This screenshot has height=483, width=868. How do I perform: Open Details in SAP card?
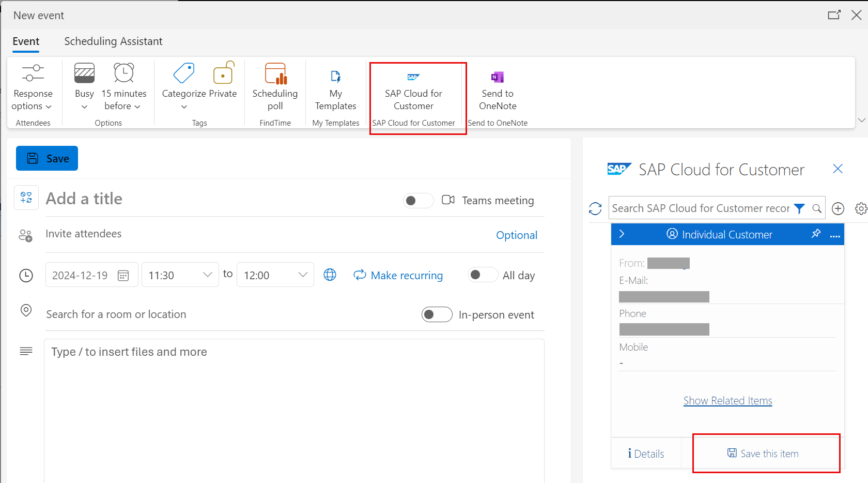646,454
